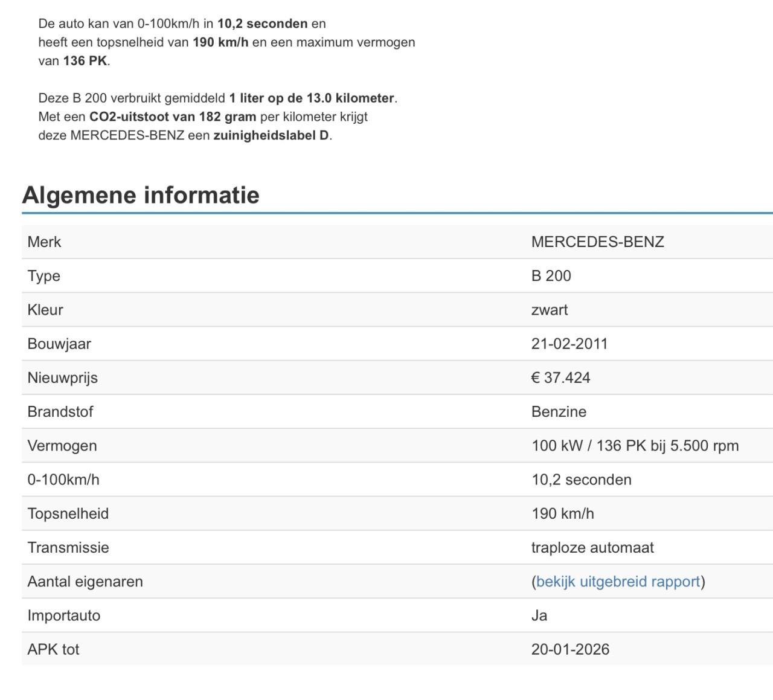773x700 pixels.
Task: Click the 'Algemene informatie' heading
Action: (x=141, y=195)
